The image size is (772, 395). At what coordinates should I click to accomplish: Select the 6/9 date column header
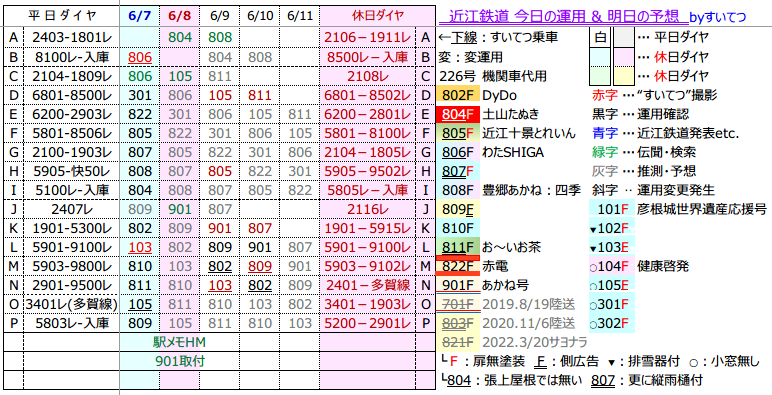pyautogui.click(x=220, y=16)
